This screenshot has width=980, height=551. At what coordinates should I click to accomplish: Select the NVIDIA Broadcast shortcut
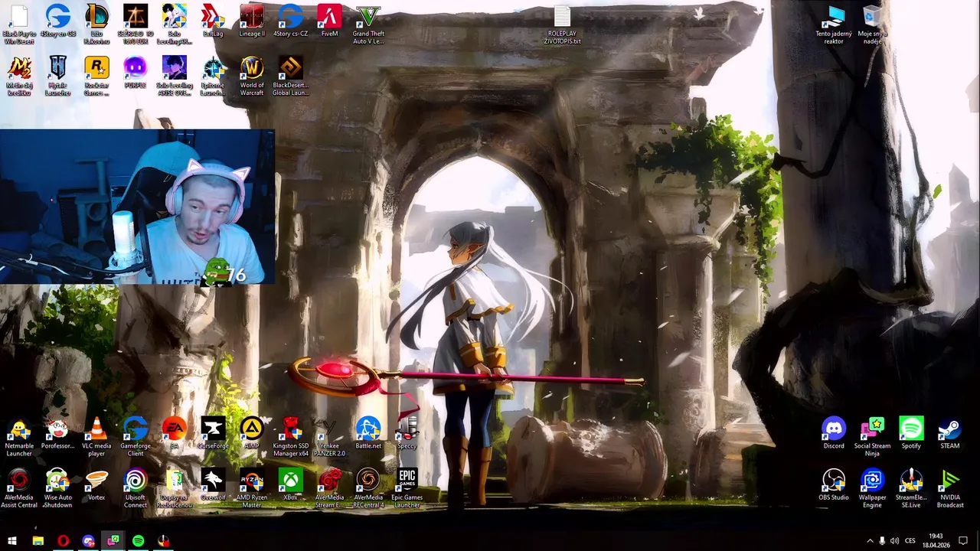(950, 489)
